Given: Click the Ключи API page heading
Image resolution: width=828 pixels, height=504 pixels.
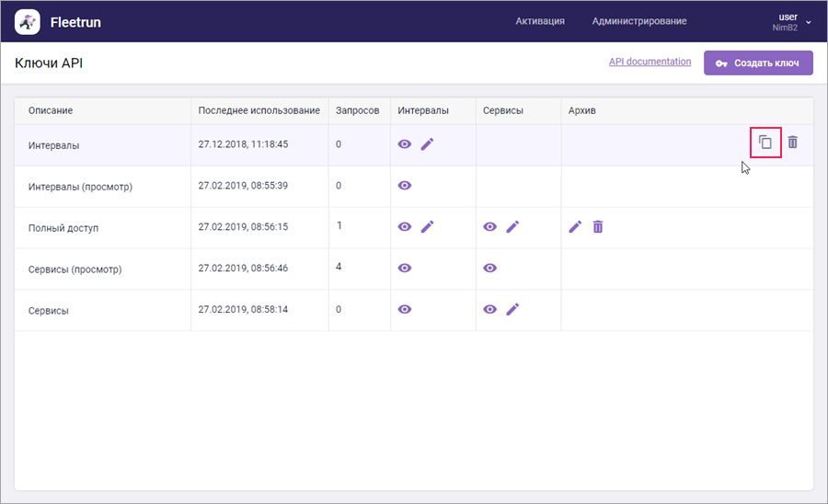Looking at the screenshot, I should coord(49,63).
